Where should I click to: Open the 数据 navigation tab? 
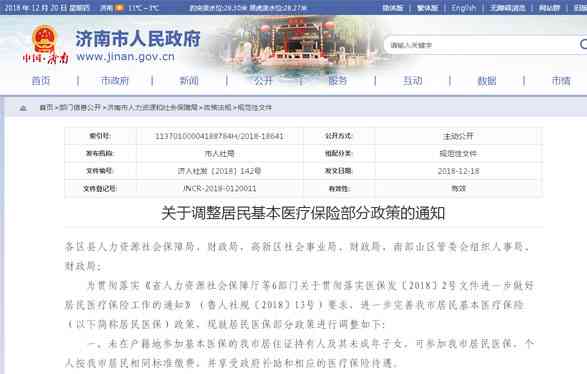(x=487, y=80)
